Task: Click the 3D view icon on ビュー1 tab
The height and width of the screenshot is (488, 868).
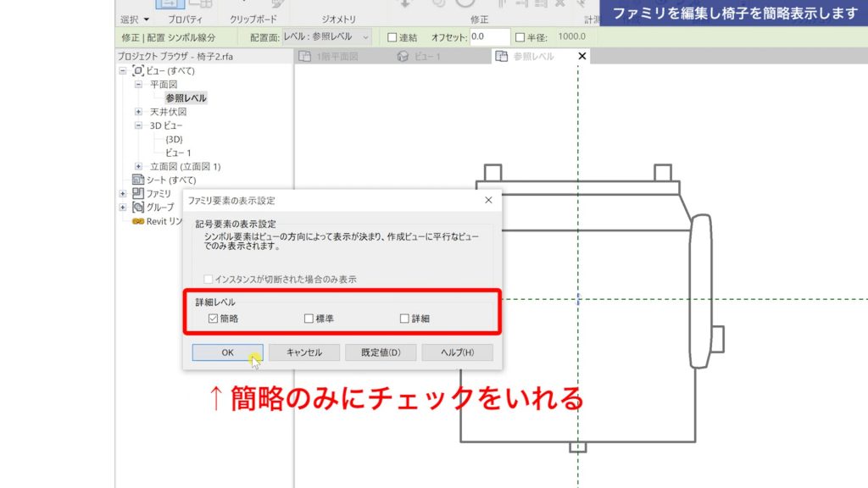Action: point(403,56)
